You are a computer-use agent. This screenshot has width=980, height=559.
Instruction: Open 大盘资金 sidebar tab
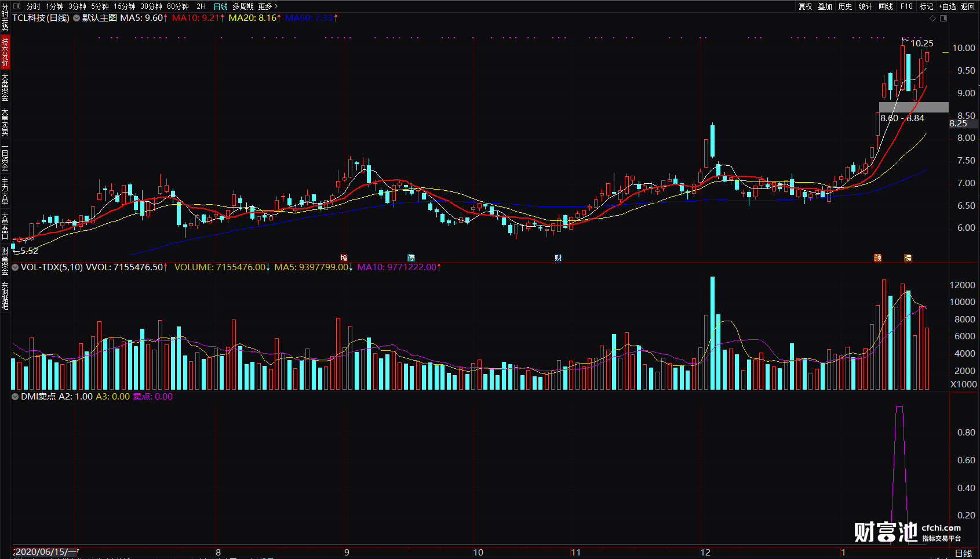click(x=5, y=86)
